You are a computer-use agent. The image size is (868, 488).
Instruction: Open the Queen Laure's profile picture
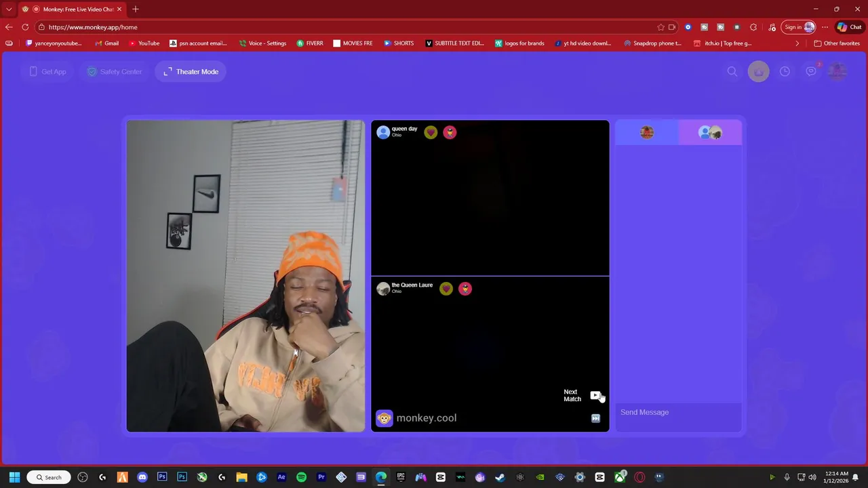tap(383, 289)
